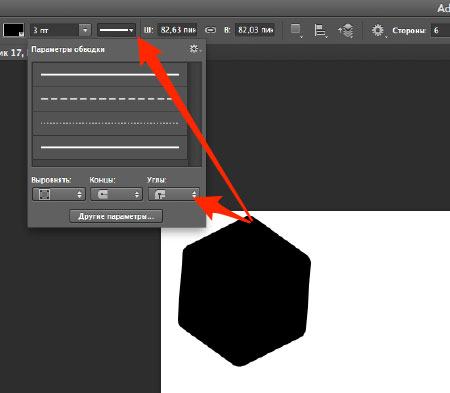
Task: Open the Углы corners dropdown
Action: (x=174, y=194)
